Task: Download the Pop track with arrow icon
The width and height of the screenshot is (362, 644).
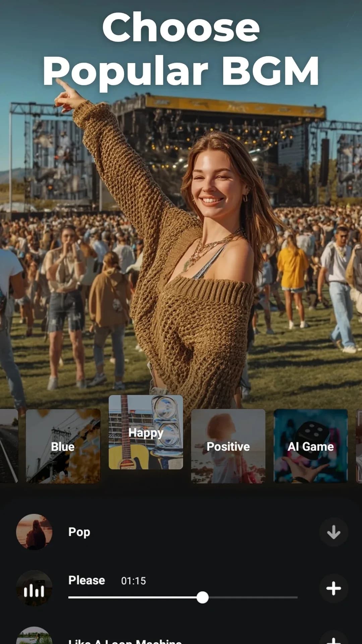Action: [x=334, y=532]
